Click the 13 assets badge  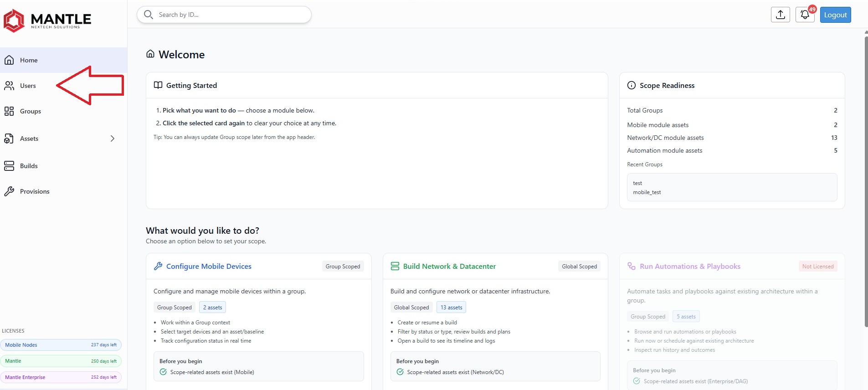(451, 307)
